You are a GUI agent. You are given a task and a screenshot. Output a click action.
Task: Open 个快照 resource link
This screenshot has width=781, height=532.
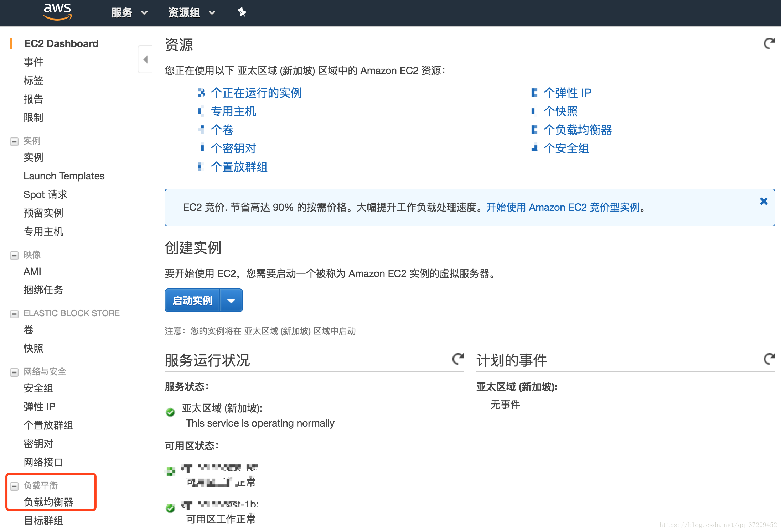(560, 111)
